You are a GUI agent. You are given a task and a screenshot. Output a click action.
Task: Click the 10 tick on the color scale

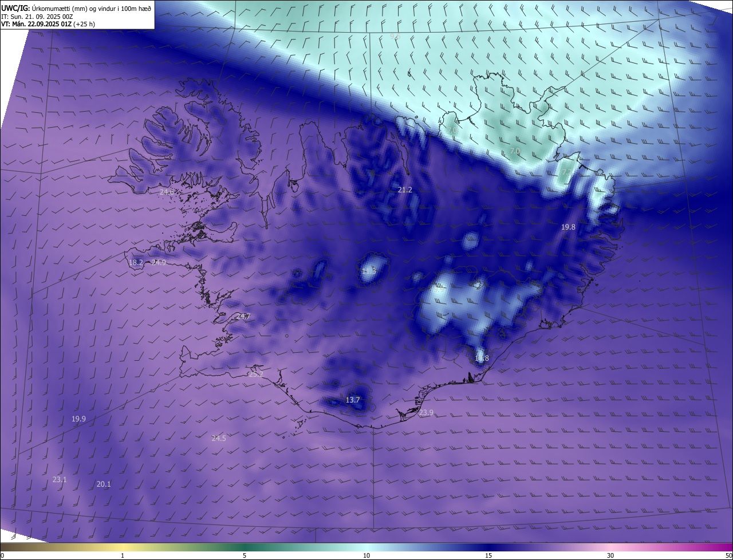(x=366, y=555)
